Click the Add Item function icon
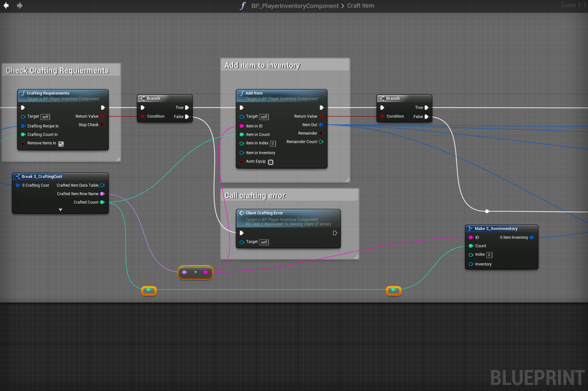Viewport: 588px width, 391px height. click(242, 93)
